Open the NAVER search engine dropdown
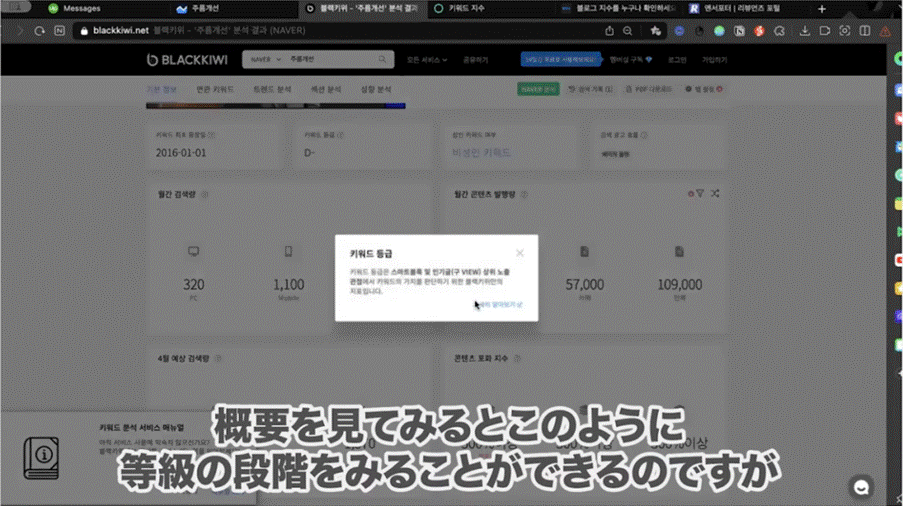This screenshot has width=903, height=506. tap(264, 60)
